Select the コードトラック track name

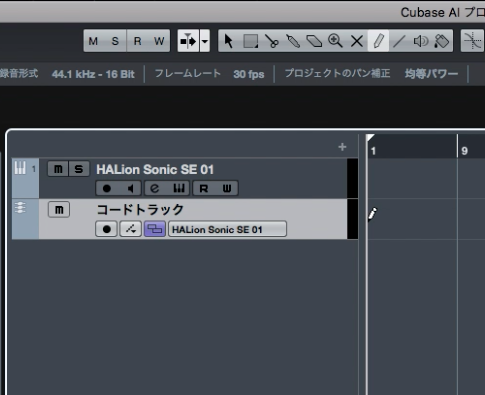coord(140,210)
